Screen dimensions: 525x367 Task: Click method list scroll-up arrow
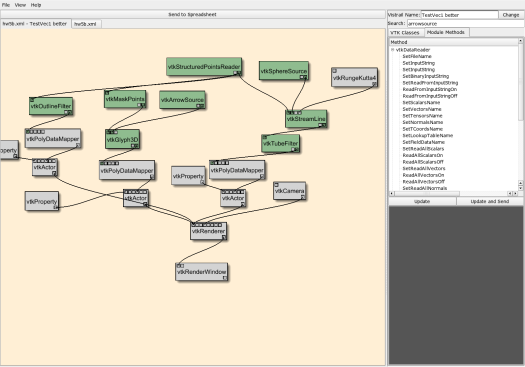click(x=520, y=41)
